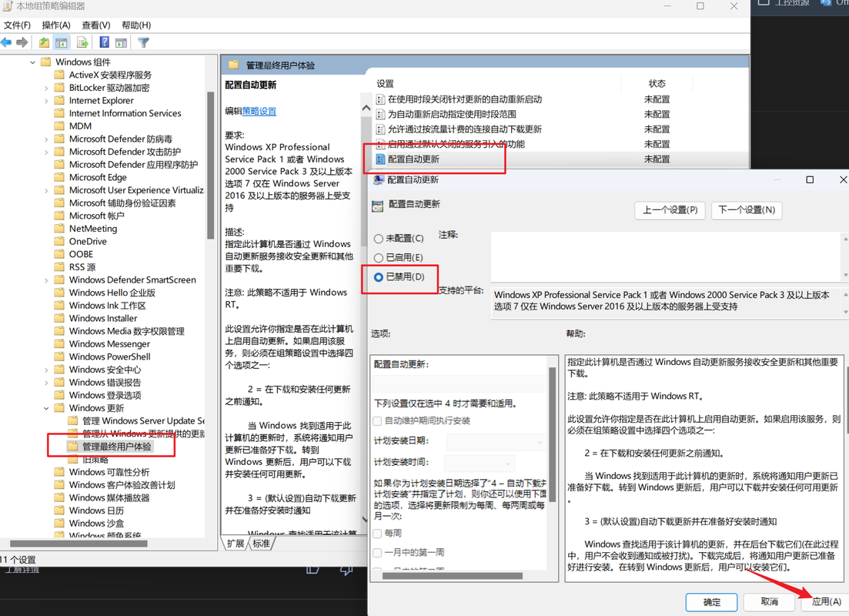This screenshot has height=616, width=849.
Task: Click the 上一个设置(P) button
Action: pos(670,209)
